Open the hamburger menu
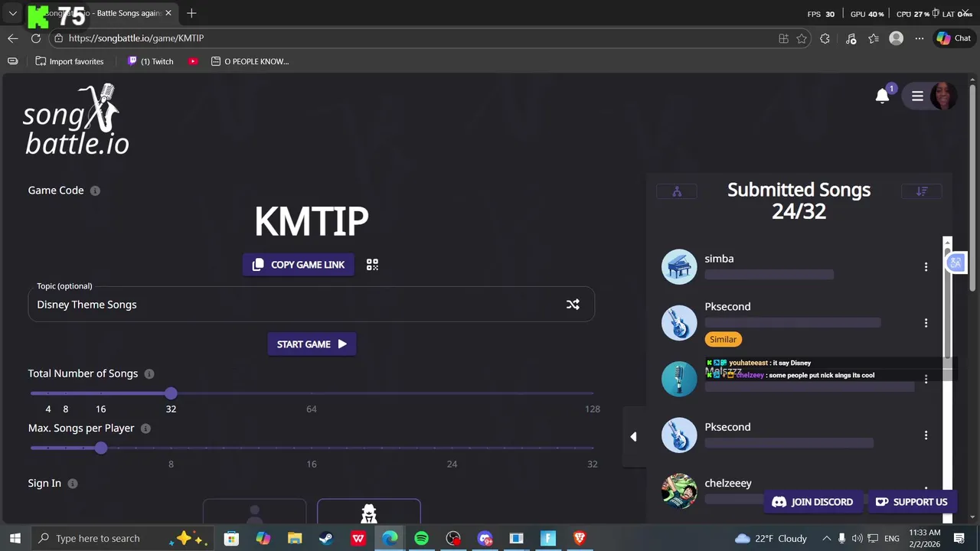The height and width of the screenshot is (551, 980). pyautogui.click(x=917, y=96)
